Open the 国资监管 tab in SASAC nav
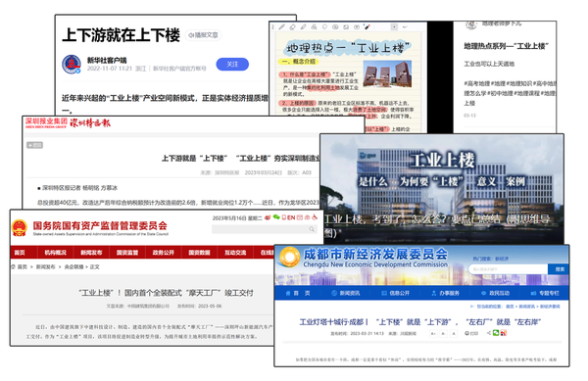 [127, 253]
